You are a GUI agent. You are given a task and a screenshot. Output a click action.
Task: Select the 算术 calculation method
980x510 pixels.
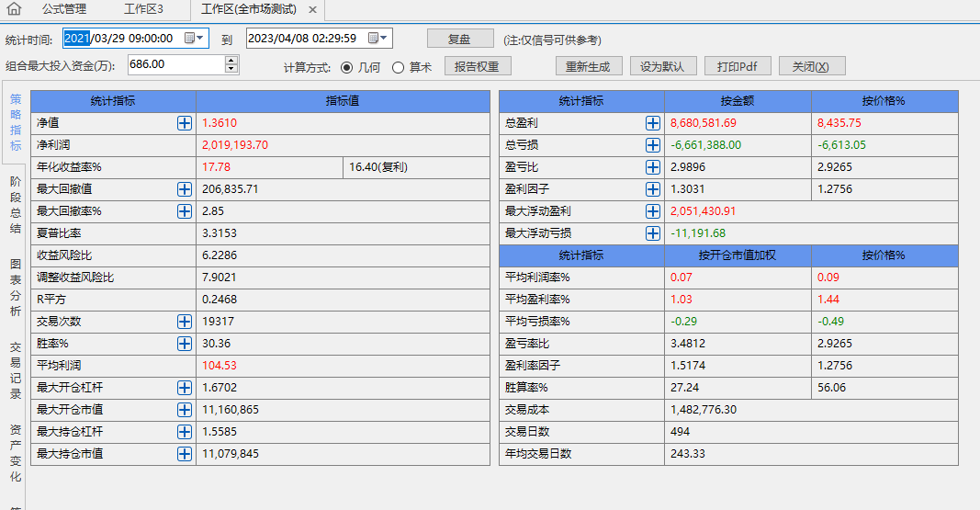398,67
